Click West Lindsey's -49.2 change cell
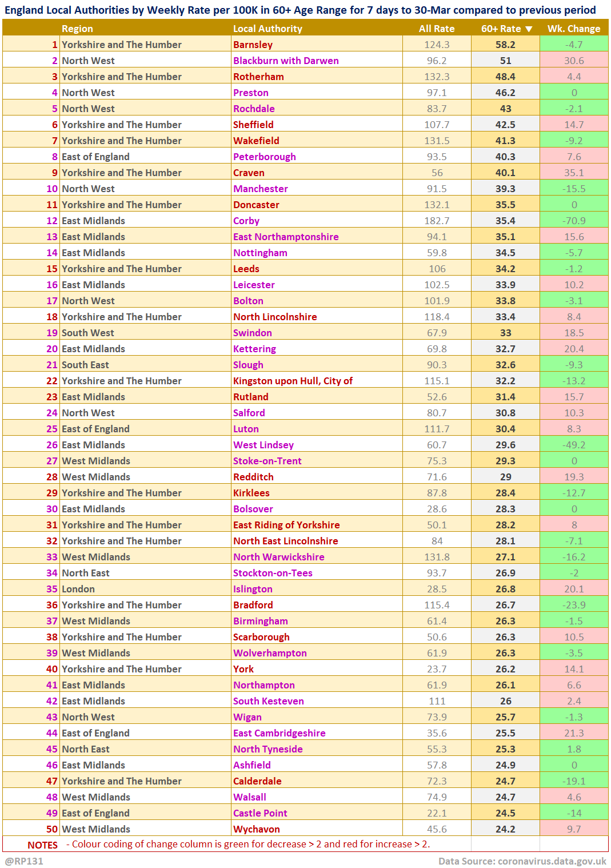 (x=574, y=445)
